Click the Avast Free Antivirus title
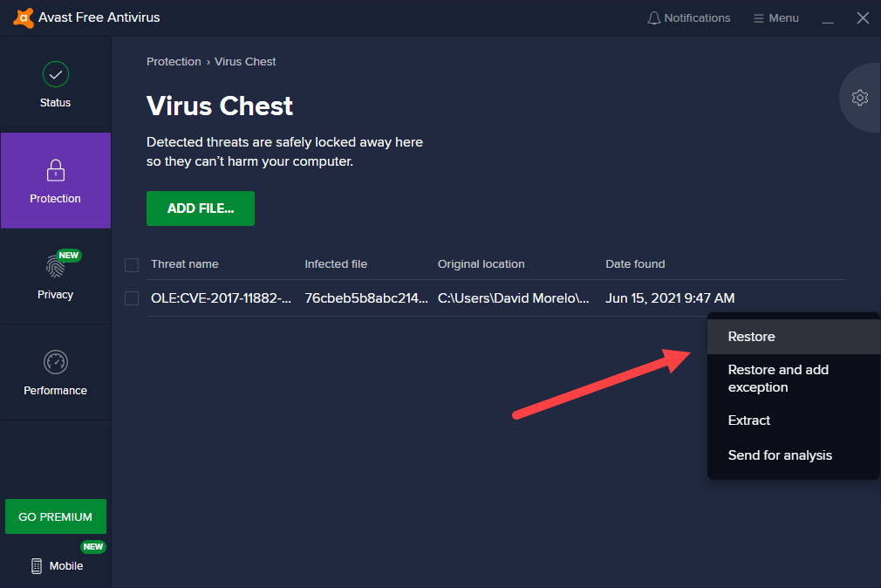 pyautogui.click(x=99, y=17)
